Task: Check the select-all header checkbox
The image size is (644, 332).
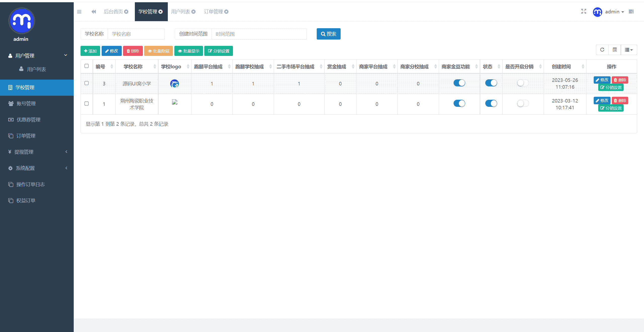Action: point(87,66)
